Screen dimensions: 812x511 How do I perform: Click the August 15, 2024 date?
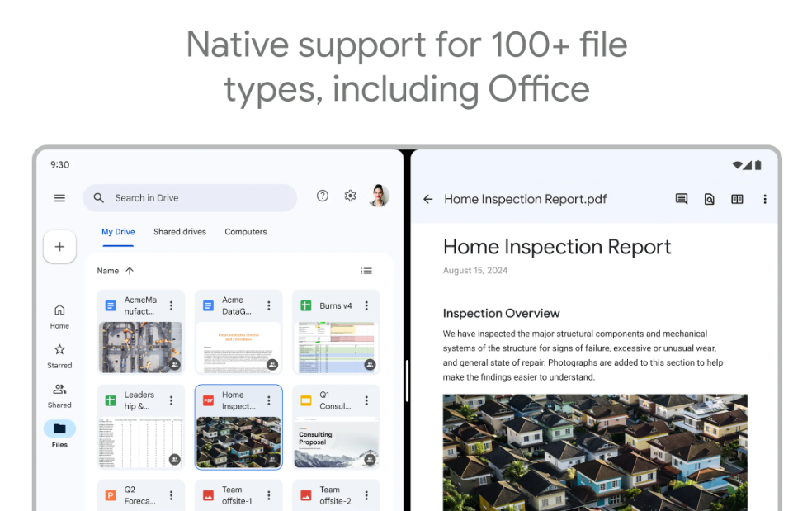[x=474, y=271]
